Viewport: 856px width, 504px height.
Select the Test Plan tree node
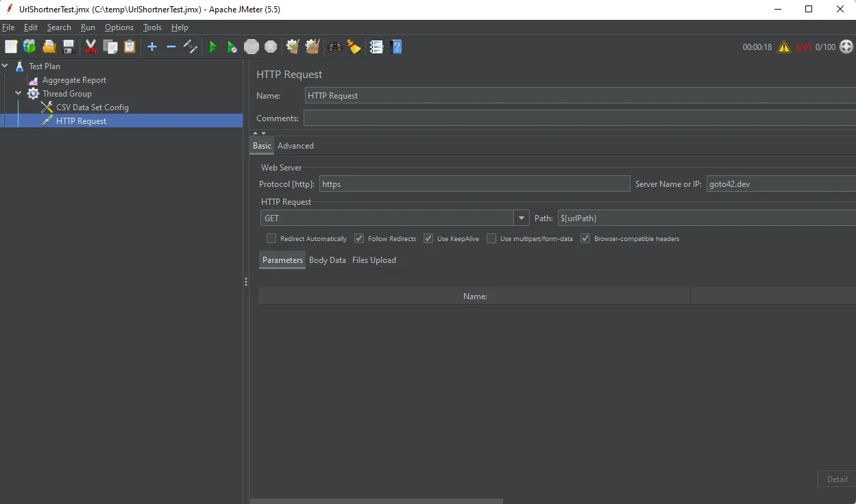point(45,66)
